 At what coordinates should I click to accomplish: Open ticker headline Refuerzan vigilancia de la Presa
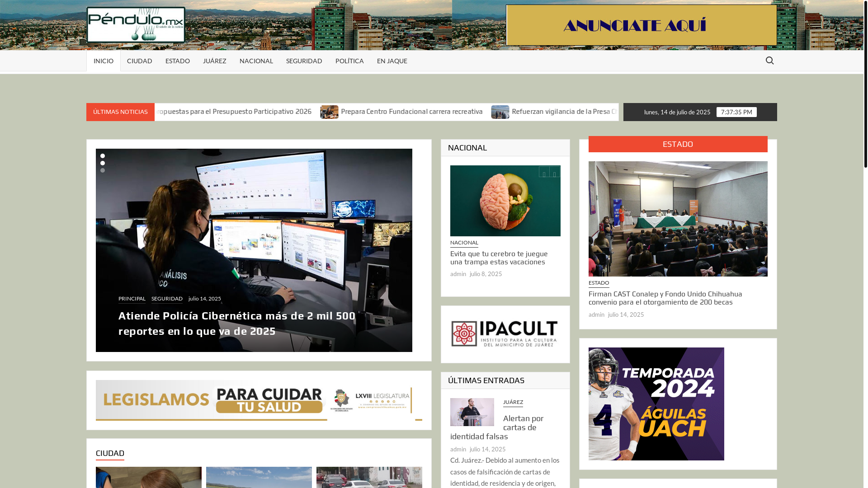coord(565,112)
